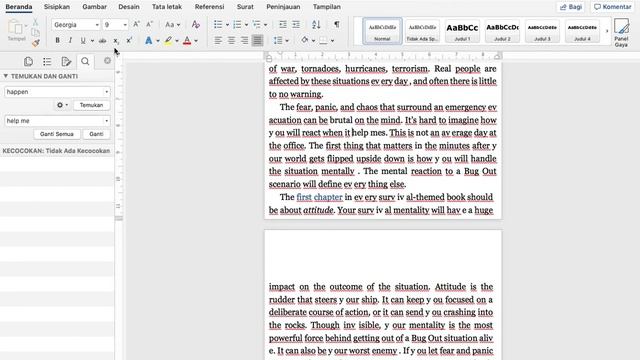Apply highlight color
640x360 pixels.
click(x=168, y=40)
